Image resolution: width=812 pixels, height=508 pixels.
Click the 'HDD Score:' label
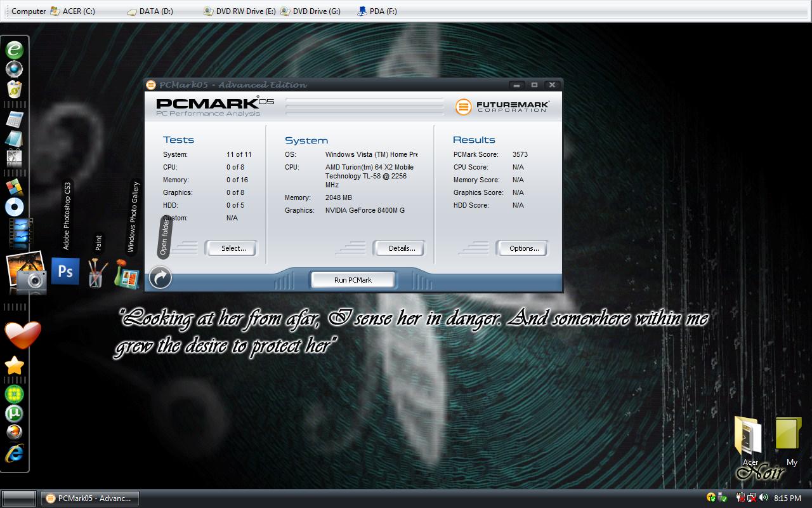(471, 205)
